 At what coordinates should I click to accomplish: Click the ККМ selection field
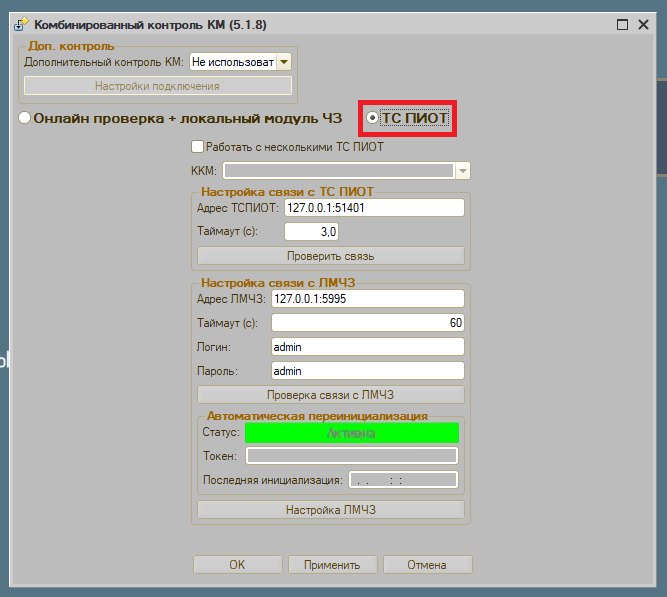click(339, 171)
